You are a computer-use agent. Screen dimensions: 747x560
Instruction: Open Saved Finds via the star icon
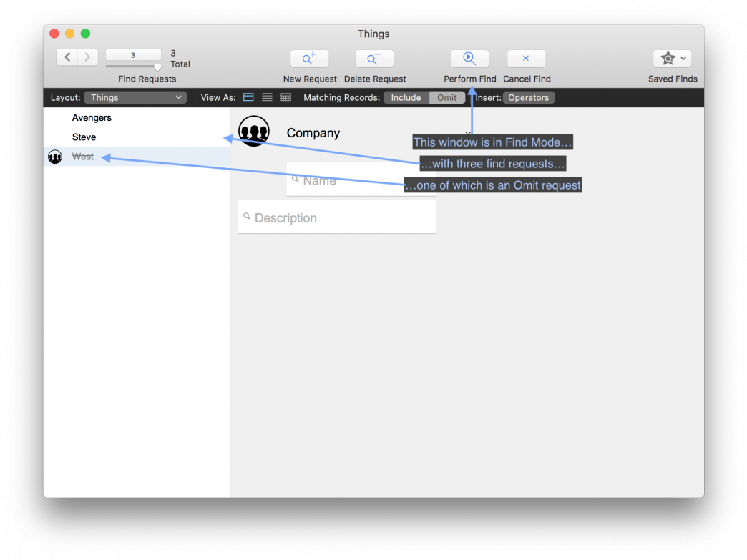click(x=667, y=58)
